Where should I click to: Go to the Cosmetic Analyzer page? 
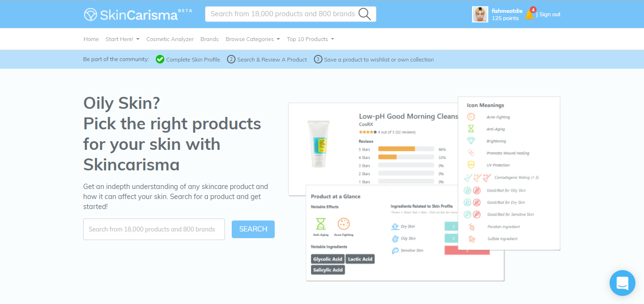[170, 39]
